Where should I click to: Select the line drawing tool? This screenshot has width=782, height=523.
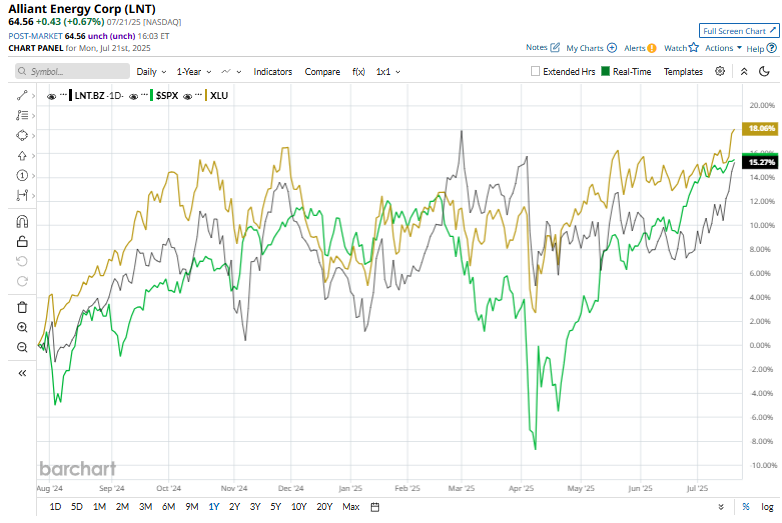[x=22, y=95]
